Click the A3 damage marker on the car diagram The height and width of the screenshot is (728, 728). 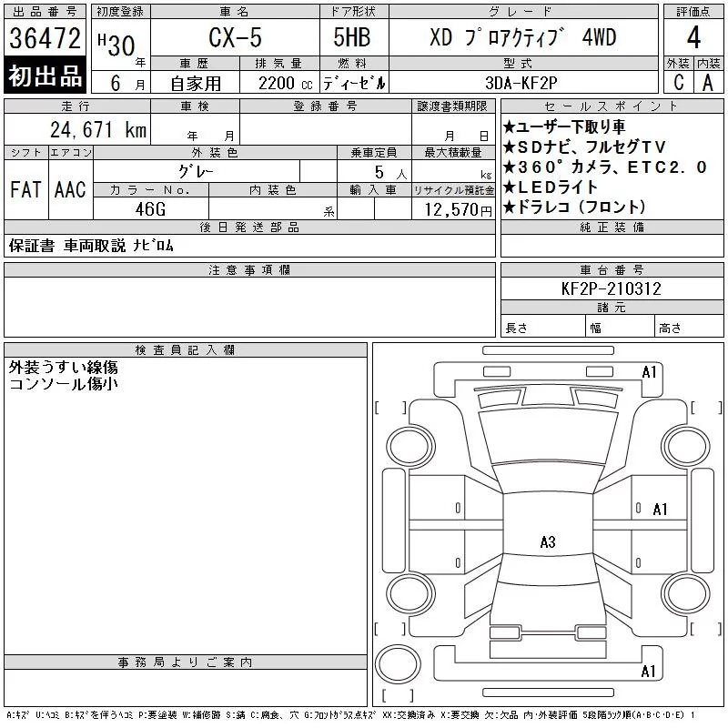click(x=547, y=542)
